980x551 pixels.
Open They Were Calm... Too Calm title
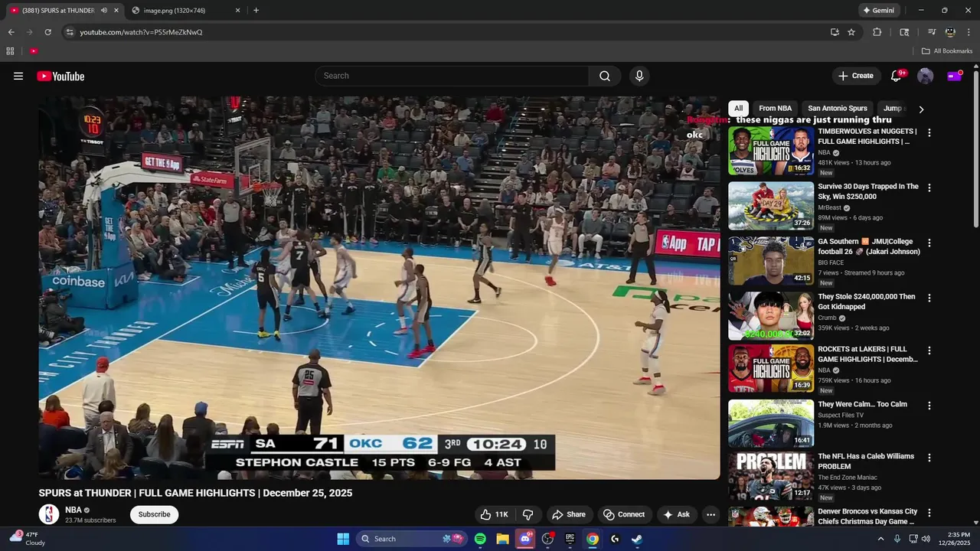coord(862,404)
